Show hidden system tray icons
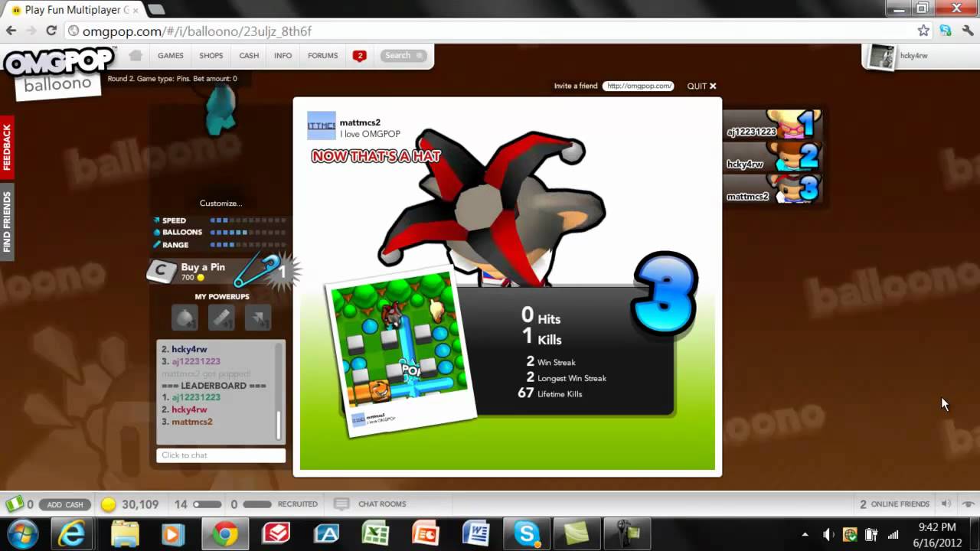 pos(805,534)
